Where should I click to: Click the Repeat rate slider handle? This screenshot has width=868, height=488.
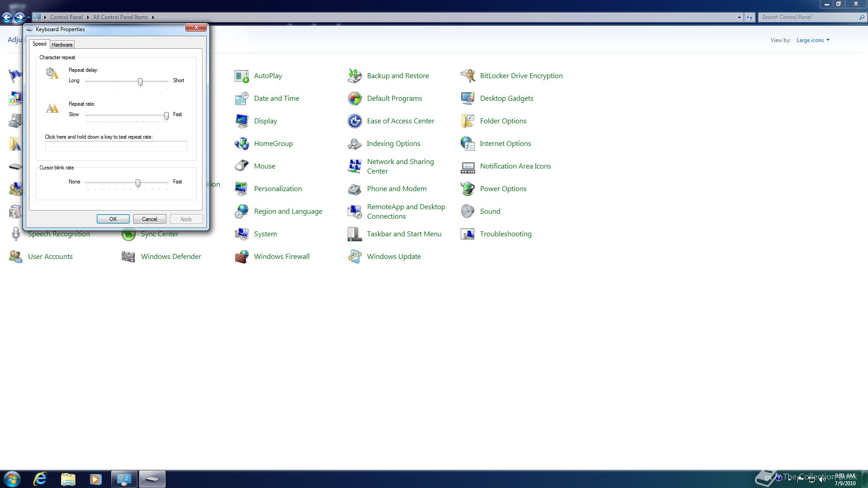(166, 116)
